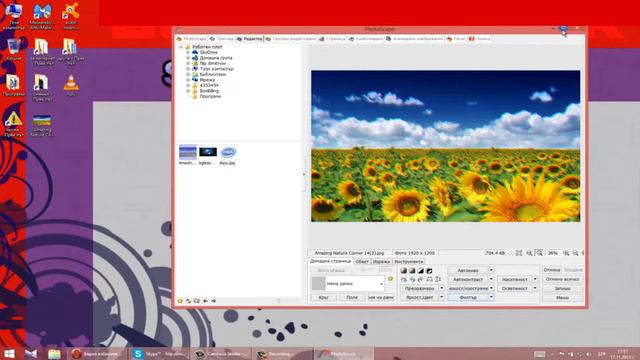Open the Комбиниране tab

(365, 39)
